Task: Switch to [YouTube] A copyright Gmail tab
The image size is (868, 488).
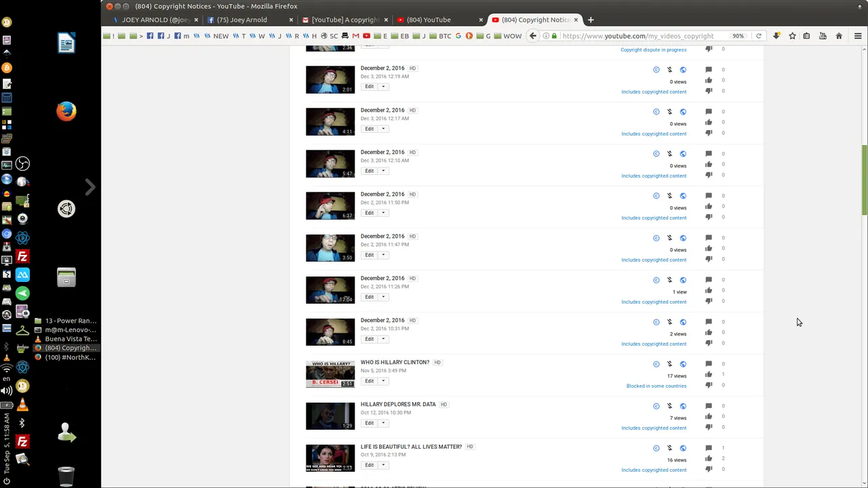Action: (344, 20)
